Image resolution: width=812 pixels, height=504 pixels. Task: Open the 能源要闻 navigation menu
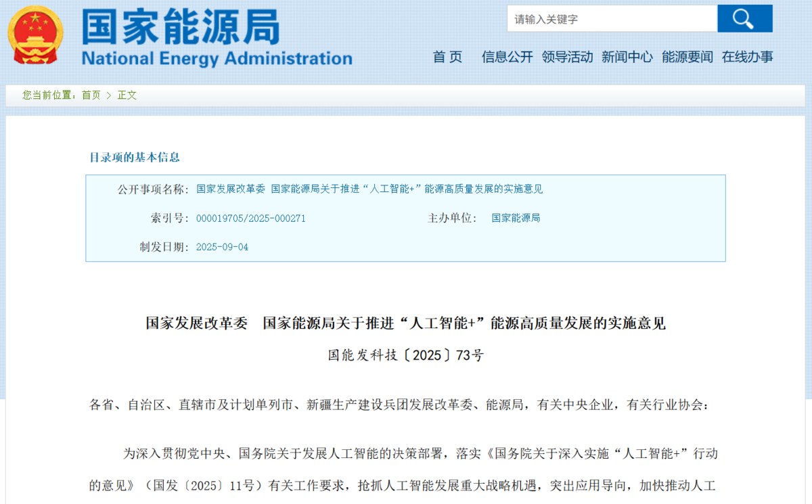[x=687, y=57]
